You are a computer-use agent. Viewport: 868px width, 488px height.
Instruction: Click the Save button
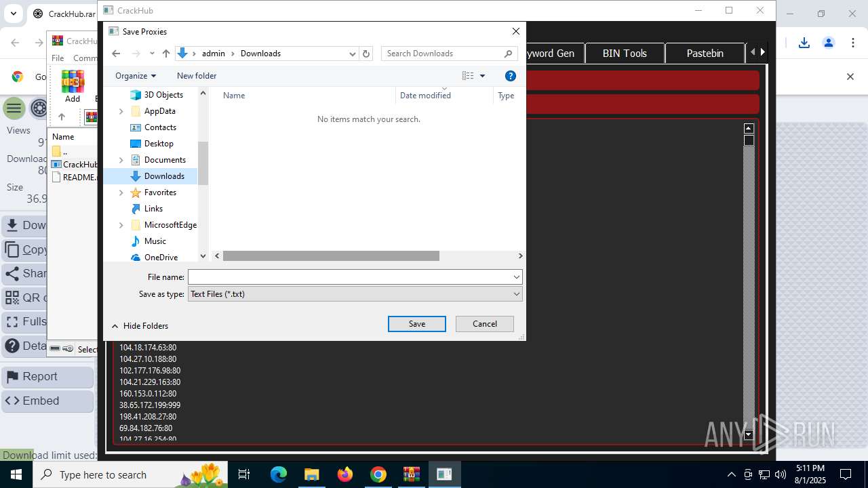(x=417, y=324)
